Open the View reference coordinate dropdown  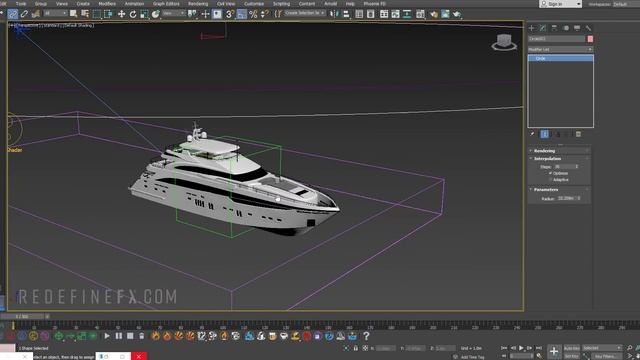(x=173, y=13)
